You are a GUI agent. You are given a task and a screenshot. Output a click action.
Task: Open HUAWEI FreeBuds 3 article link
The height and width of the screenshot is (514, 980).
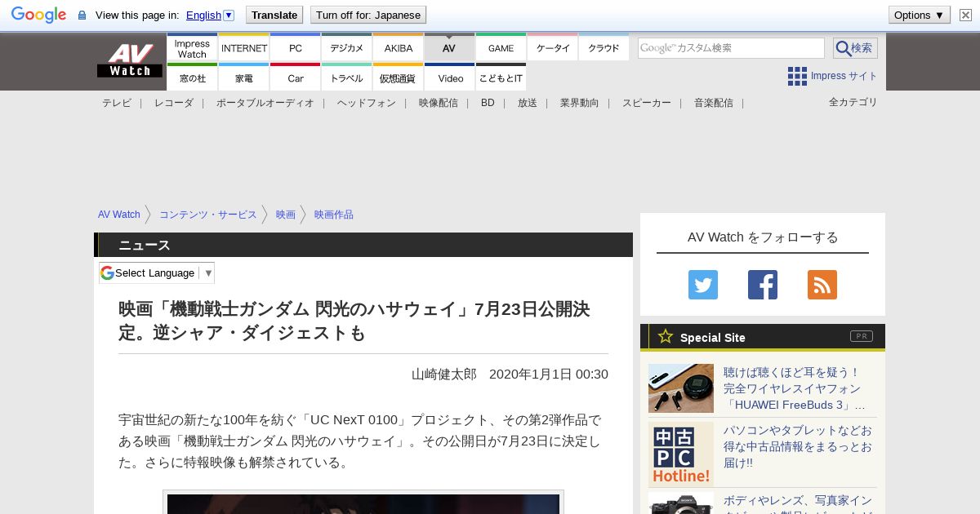(x=795, y=388)
